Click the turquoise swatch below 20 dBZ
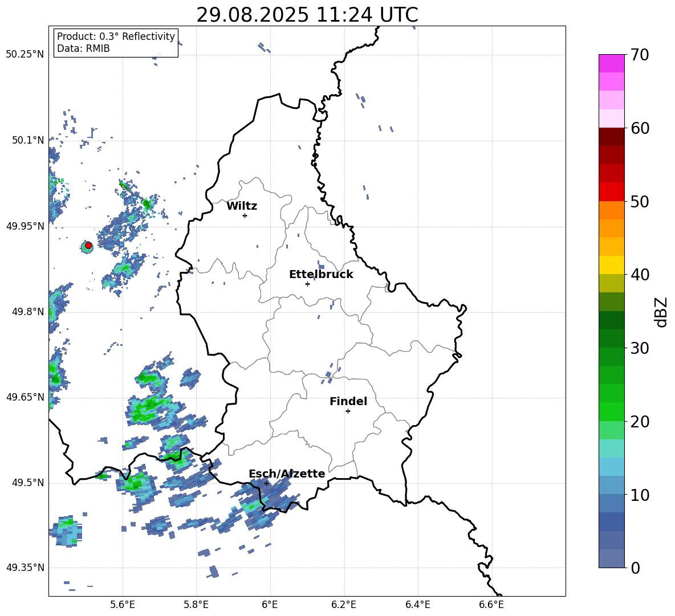The height and width of the screenshot is (616, 675). (611, 448)
